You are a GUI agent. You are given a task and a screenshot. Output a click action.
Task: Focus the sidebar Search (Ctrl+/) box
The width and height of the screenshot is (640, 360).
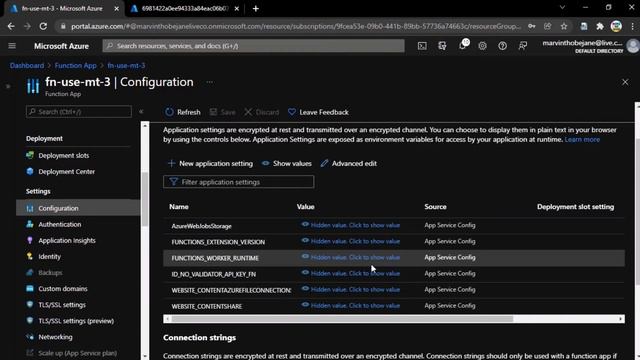click(79, 111)
